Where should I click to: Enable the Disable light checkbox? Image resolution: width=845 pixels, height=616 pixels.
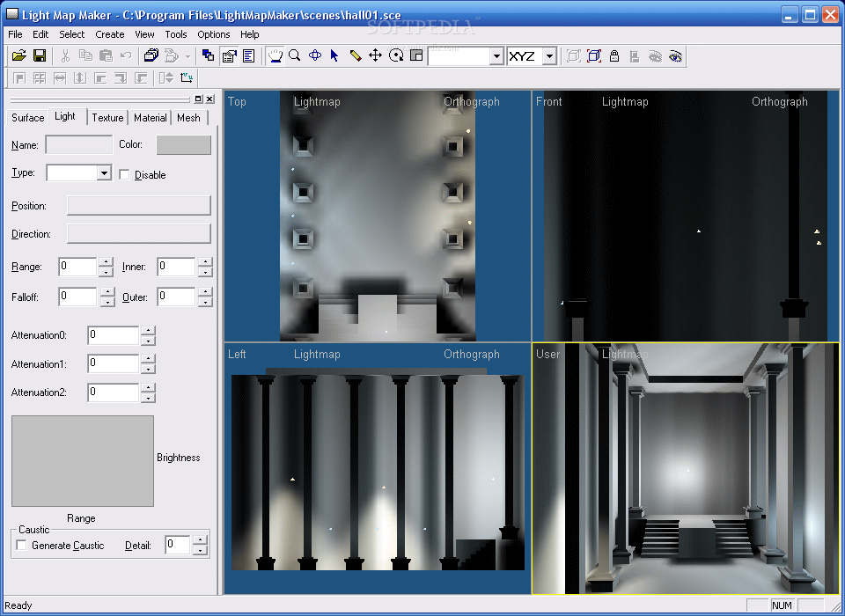click(124, 174)
